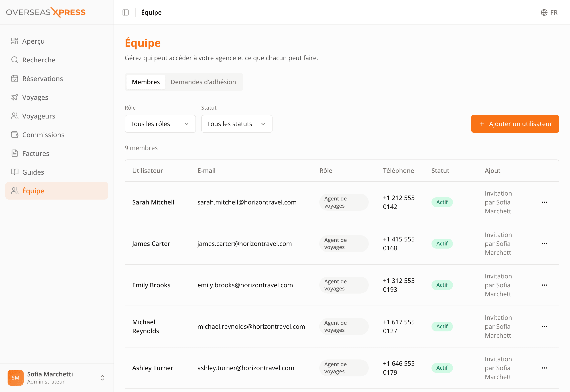Click the E-mail column header
This screenshot has height=392, width=570.
tap(206, 171)
